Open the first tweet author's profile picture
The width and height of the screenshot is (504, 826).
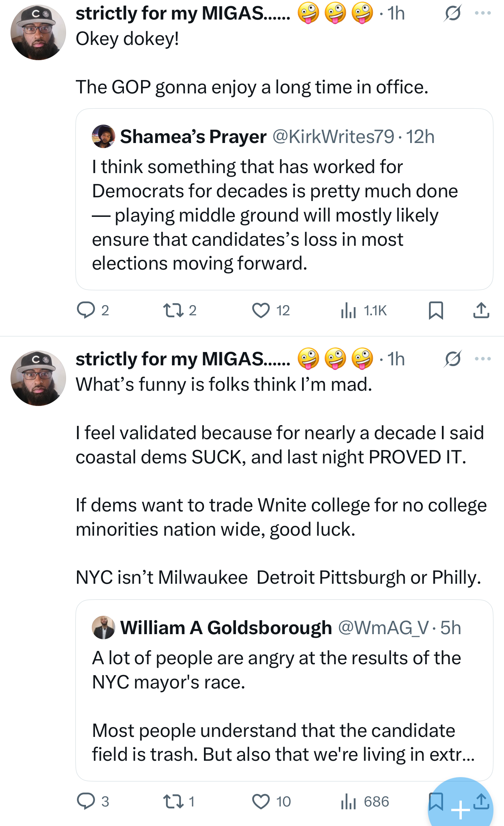coord(38,32)
